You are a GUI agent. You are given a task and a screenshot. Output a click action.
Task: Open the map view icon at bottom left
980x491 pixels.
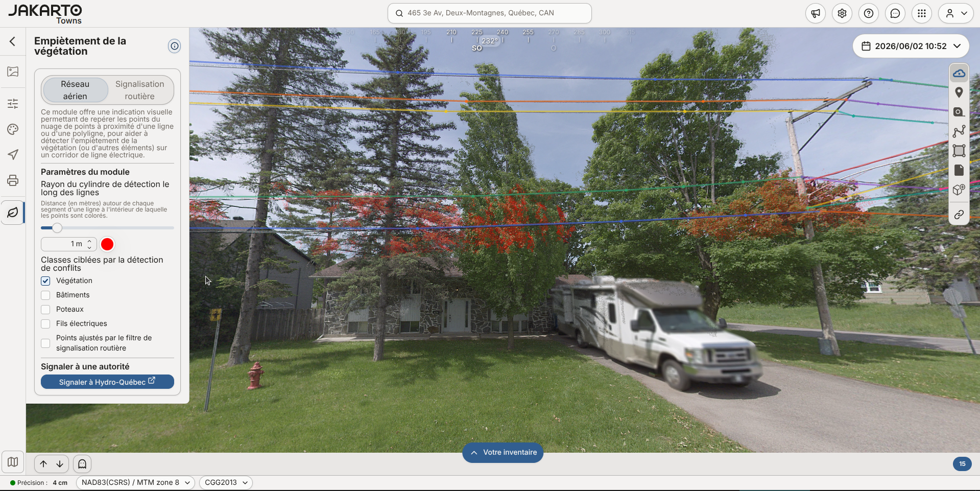pos(13,462)
